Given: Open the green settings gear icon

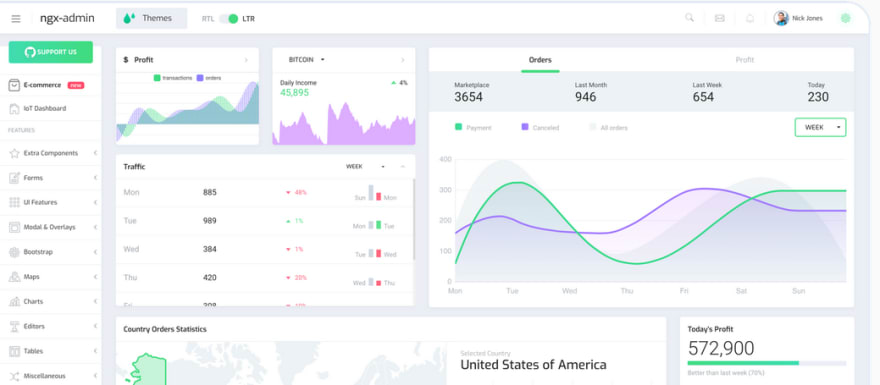Looking at the screenshot, I should pos(845,19).
